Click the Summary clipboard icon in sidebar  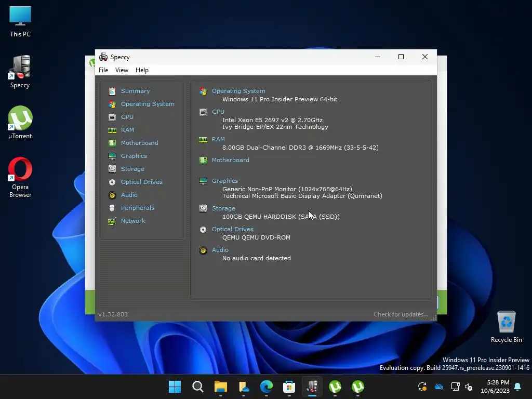click(112, 91)
